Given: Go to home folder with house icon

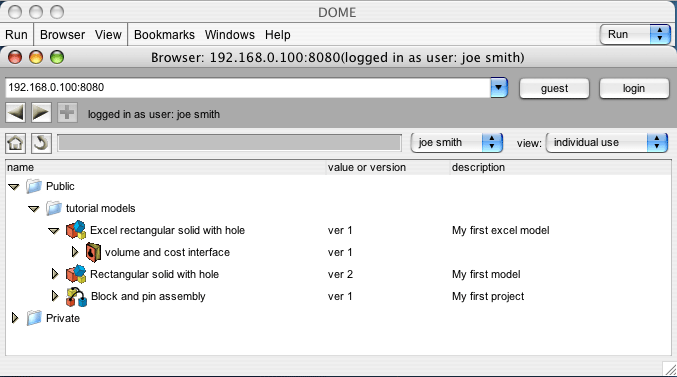Looking at the screenshot, I should 16,143.
